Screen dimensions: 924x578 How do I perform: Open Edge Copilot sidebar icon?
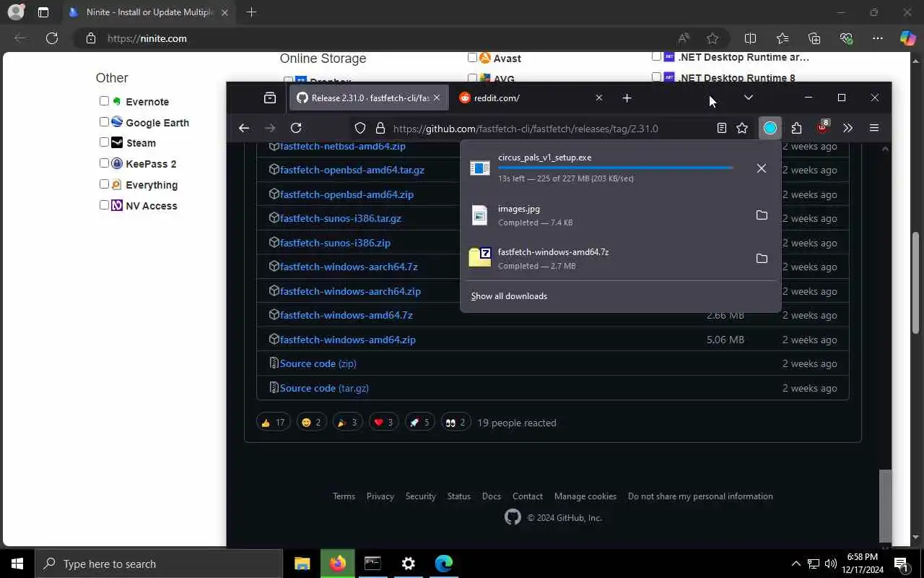point(907,38)
